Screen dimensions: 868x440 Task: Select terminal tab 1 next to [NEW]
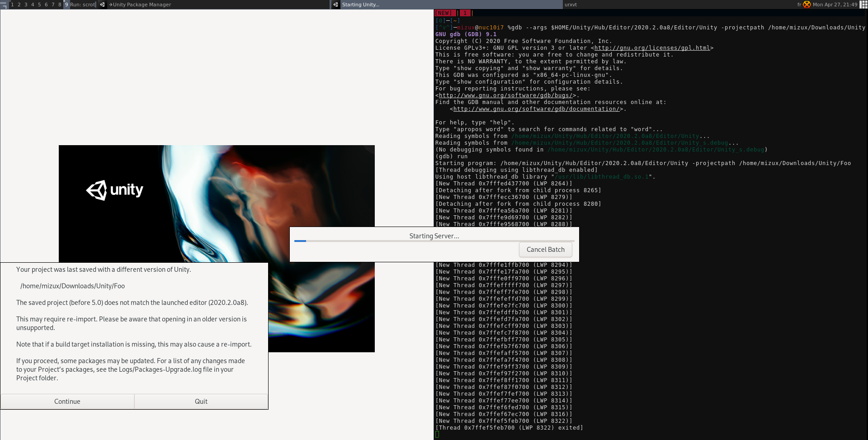point(465,13)
